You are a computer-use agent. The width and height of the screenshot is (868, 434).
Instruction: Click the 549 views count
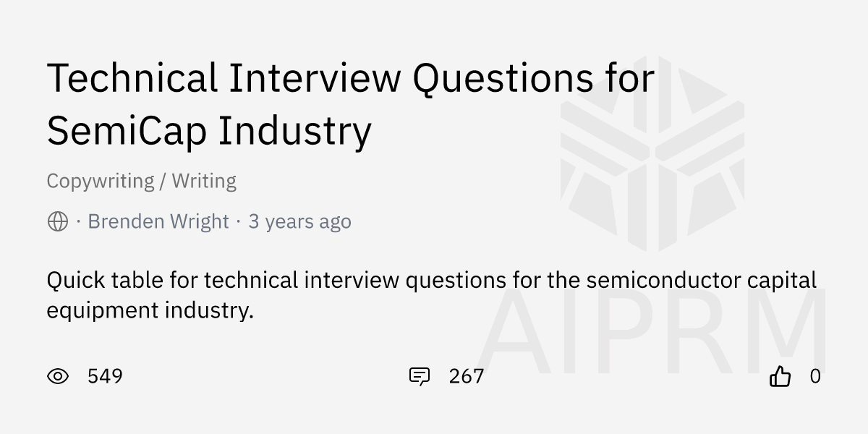click(105, 376)
